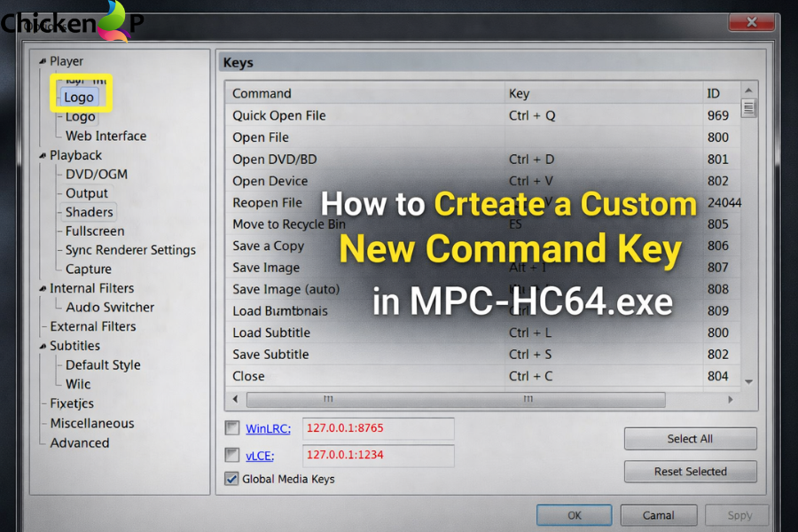
Task: Open the Web Interface settings page
Action: [x=105, y=136]
